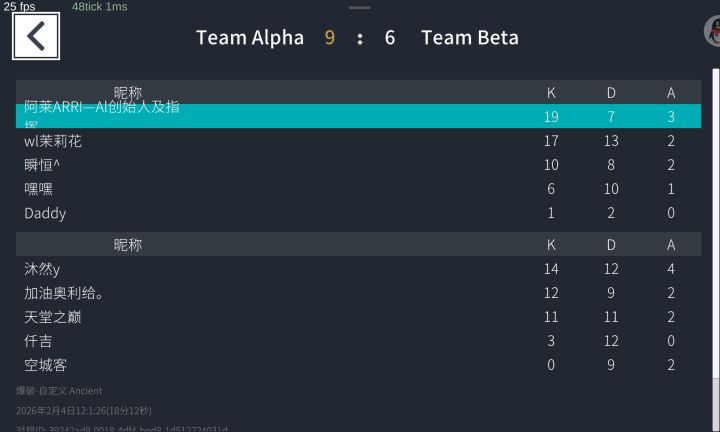The height and width of the screenshot is (432, 720).
Task: Click the Team Beta title
Action: click(470, 38)
